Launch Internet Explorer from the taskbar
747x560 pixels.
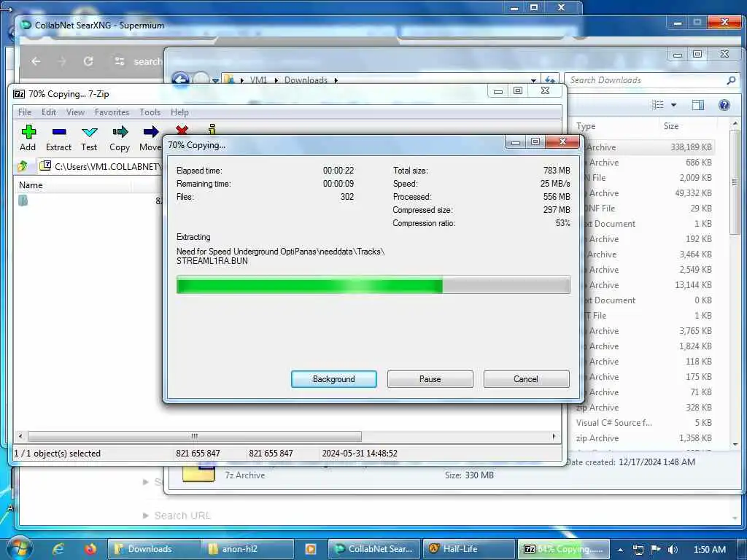[x=58, y=549]
